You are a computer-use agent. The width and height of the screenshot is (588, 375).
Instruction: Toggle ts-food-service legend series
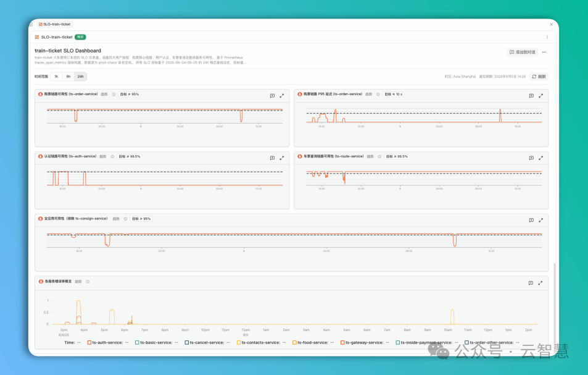pos(313,342)
